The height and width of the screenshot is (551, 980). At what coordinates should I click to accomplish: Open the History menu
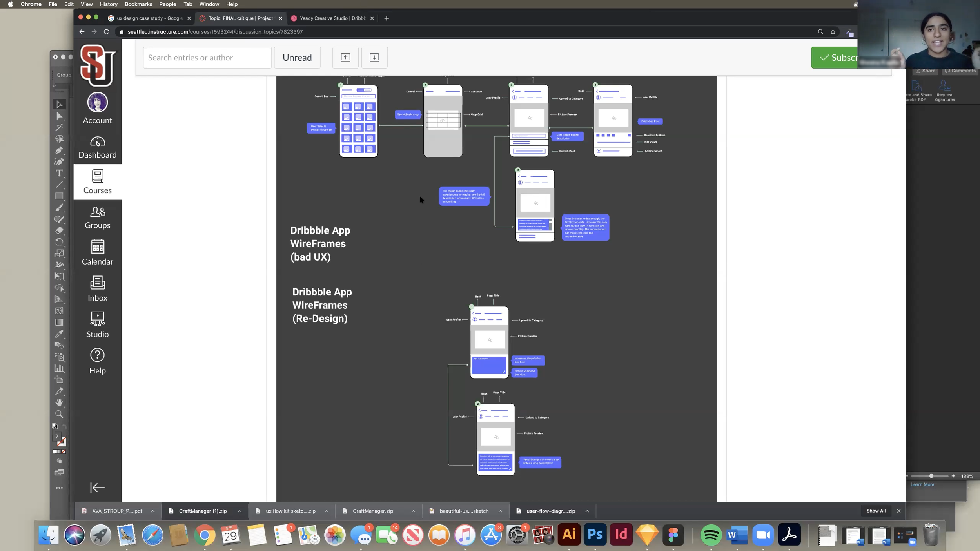109,4
